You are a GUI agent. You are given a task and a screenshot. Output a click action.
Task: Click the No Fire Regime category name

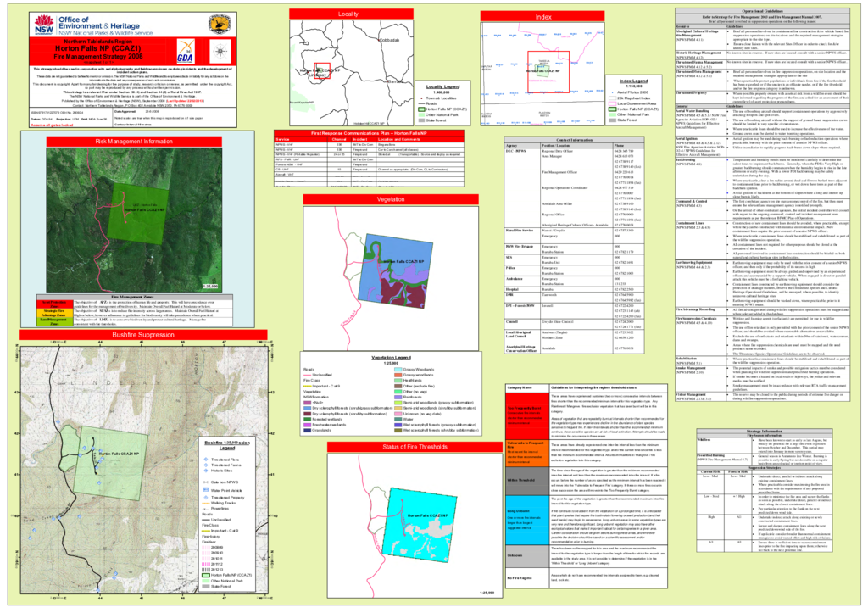point(520,578)
